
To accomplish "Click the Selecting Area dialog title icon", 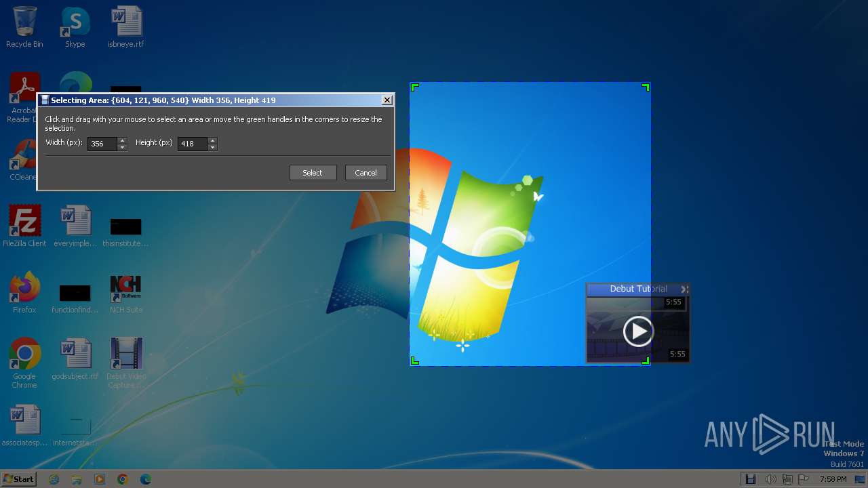I will click(45, 100).
